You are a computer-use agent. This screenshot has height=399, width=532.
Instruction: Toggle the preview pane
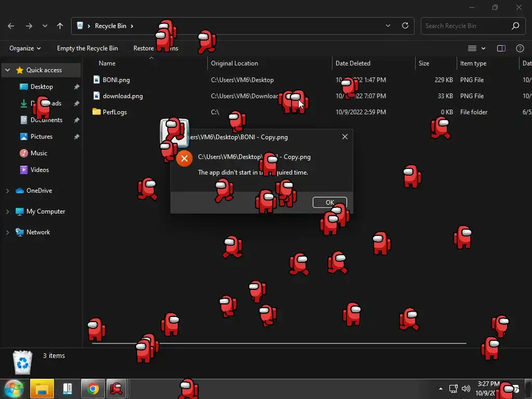tap(501, 48)
